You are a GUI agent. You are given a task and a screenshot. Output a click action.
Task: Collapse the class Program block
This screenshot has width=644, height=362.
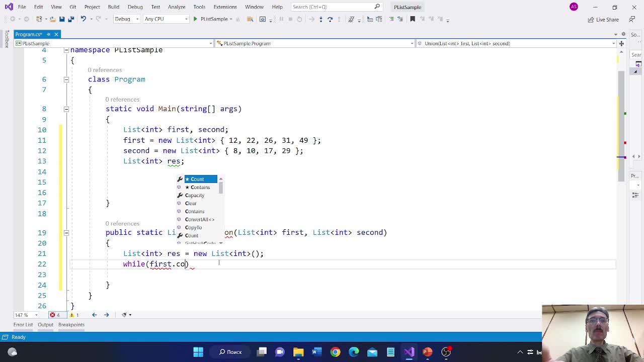[x=66, y=79]
